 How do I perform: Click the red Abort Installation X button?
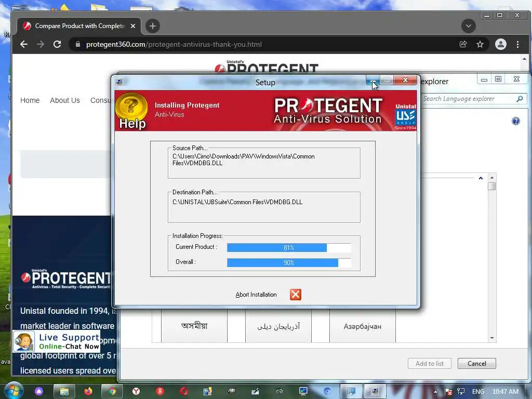pyautogui.click(x=296, y=295)
